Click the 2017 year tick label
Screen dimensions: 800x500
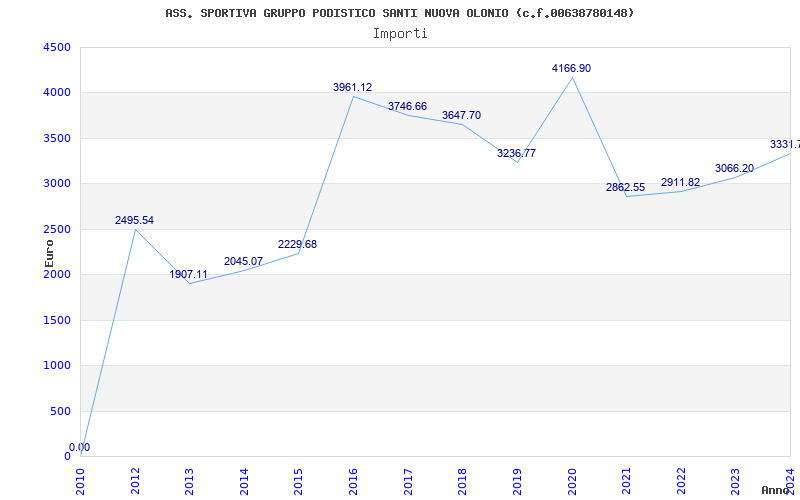coord(408,482)
